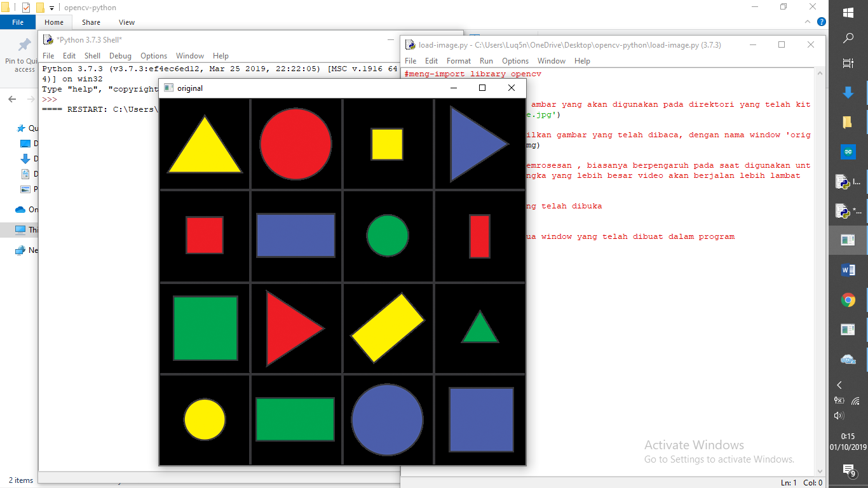
Task: Open the Windows Start menu
Action: click(x=848, y=13)
